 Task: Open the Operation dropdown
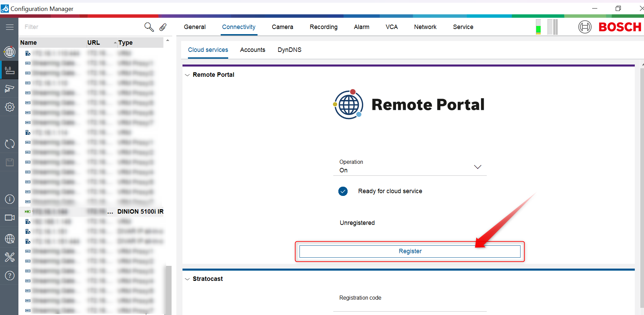[x=478, y=167]
